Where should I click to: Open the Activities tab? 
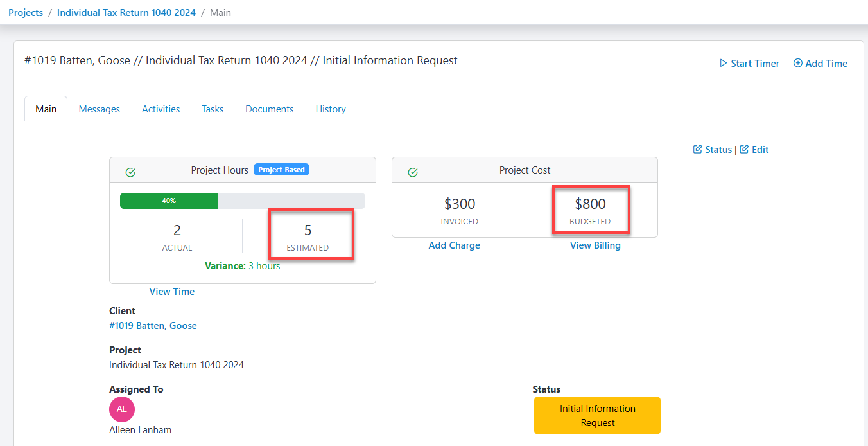(161, 109)
